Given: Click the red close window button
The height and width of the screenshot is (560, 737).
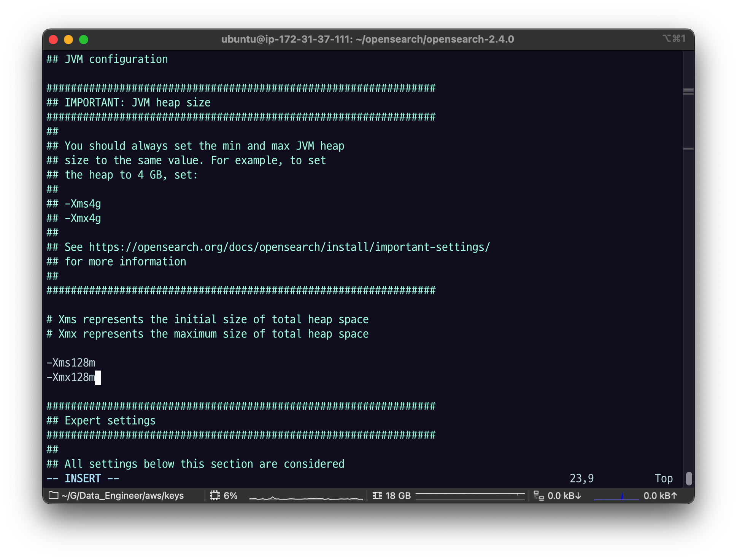Looking at the screenshot, I should coord(53,40).
